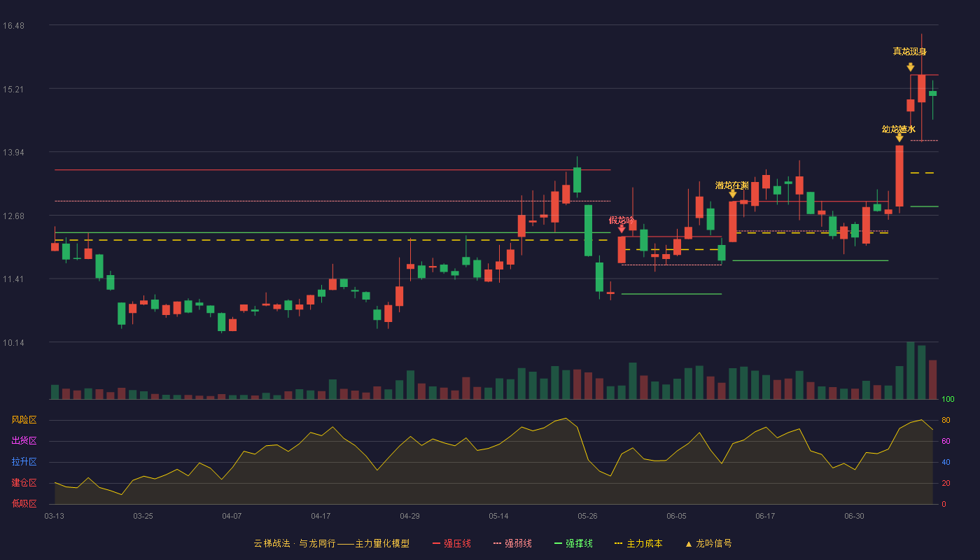Click the 拉升区 zone label
The width and height of the screenshot is (980, 560).
tap(24, 462)
